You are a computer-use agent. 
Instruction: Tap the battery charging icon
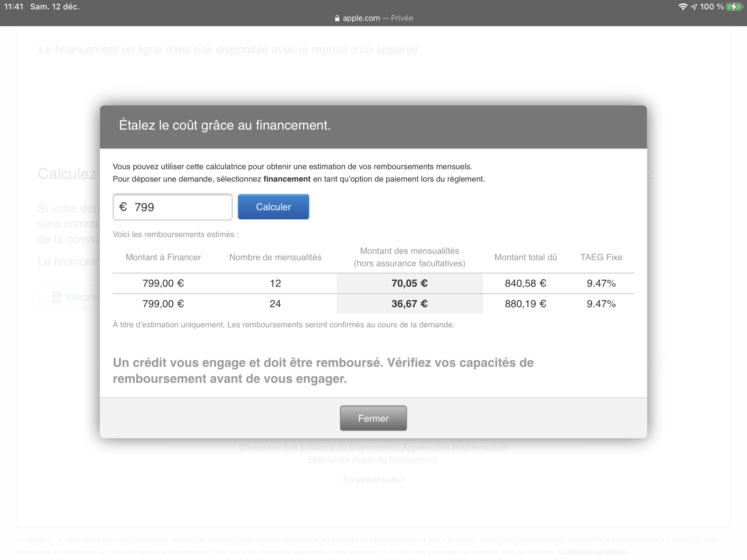734,7
